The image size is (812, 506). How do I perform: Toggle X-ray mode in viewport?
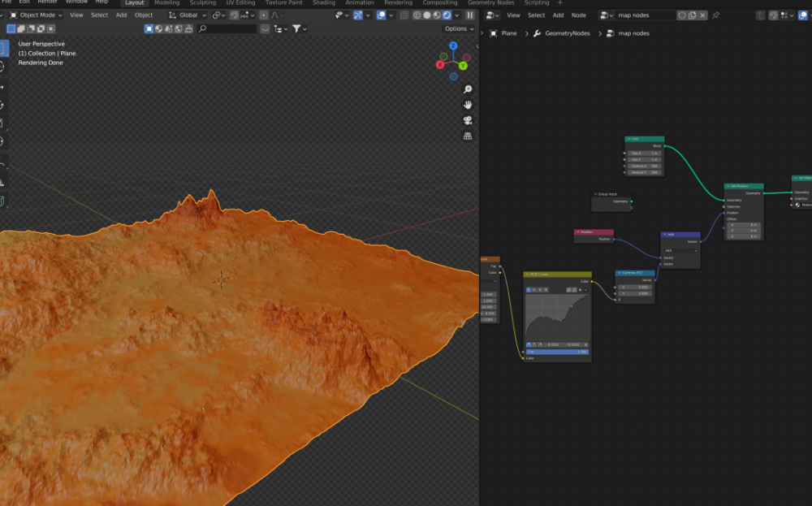(404, 15)
